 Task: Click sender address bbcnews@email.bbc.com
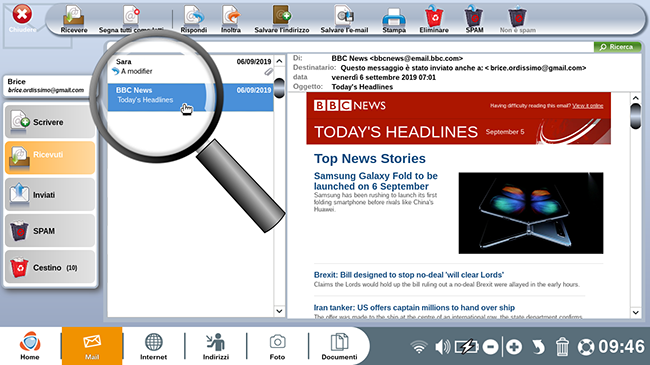(x=416, y=58)
